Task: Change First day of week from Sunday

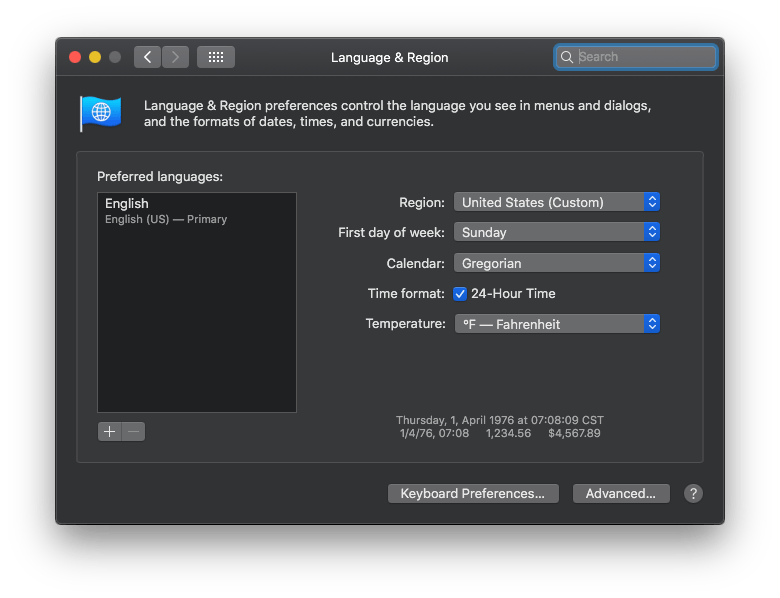Action: tap(557, 232)
